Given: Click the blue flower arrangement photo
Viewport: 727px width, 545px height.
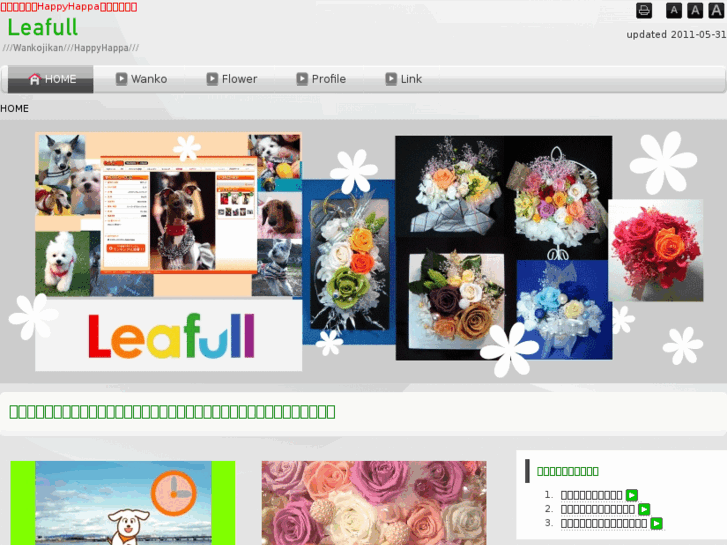Looking at the screenshot, I should (564, 310).
